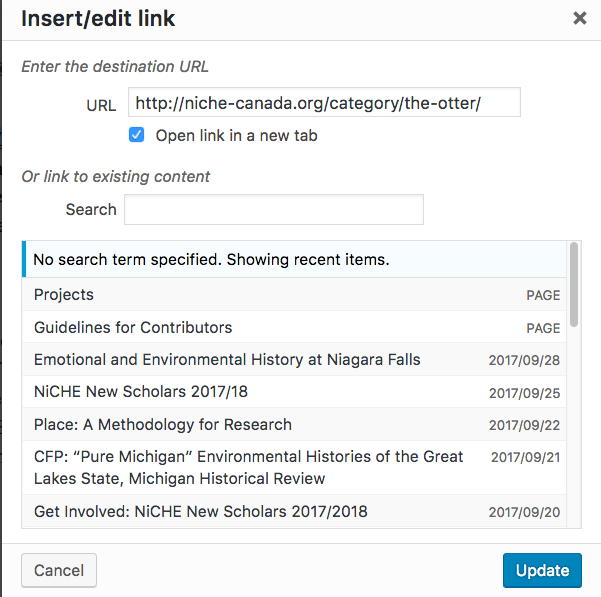Image resolution: width=601 pixels, height=597 pixels.
Task: Click the Search existing content field
Action: coord(273,210)
